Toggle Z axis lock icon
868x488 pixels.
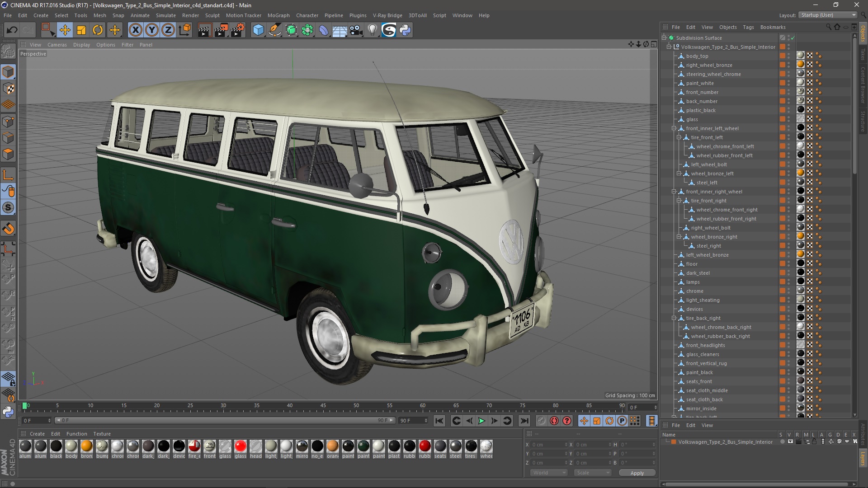pos(168,30)
